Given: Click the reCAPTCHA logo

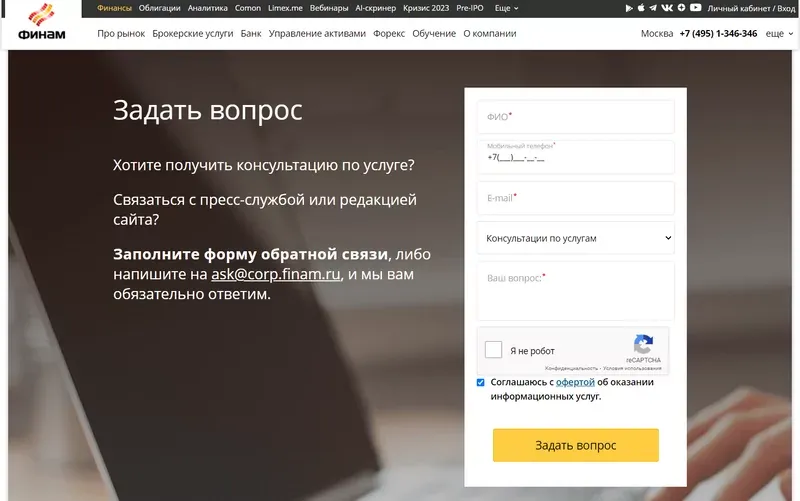Looking at the screenshot, I should point(643,344).
